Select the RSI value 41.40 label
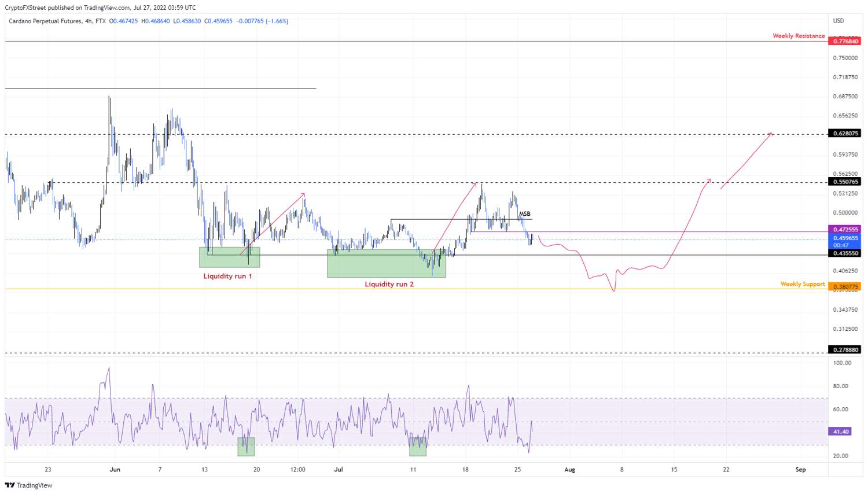Viewport: 868px width, 494px height. click(841, 432)
